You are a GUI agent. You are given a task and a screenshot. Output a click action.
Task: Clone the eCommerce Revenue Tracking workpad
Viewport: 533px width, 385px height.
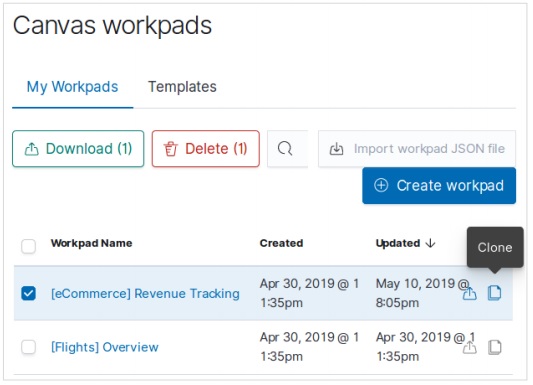(x=494, y=293)
